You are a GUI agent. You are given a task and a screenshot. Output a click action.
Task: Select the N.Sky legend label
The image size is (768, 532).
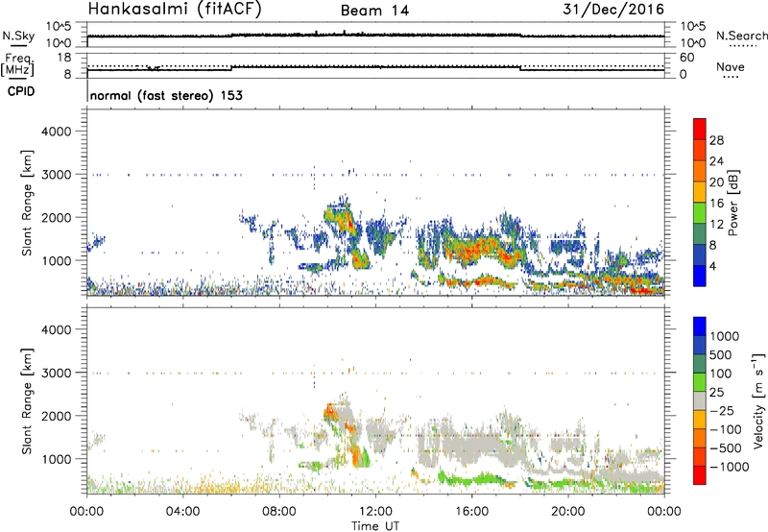pos(18,36)
